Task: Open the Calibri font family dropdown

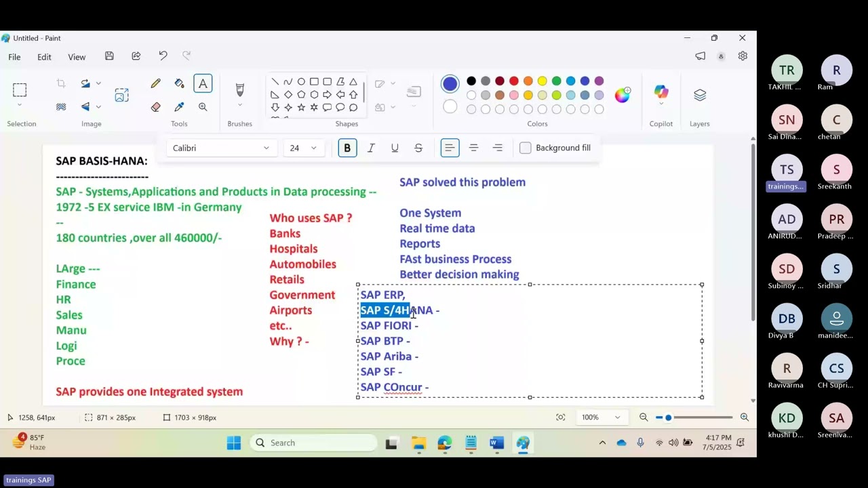Action: click(221, 148)
